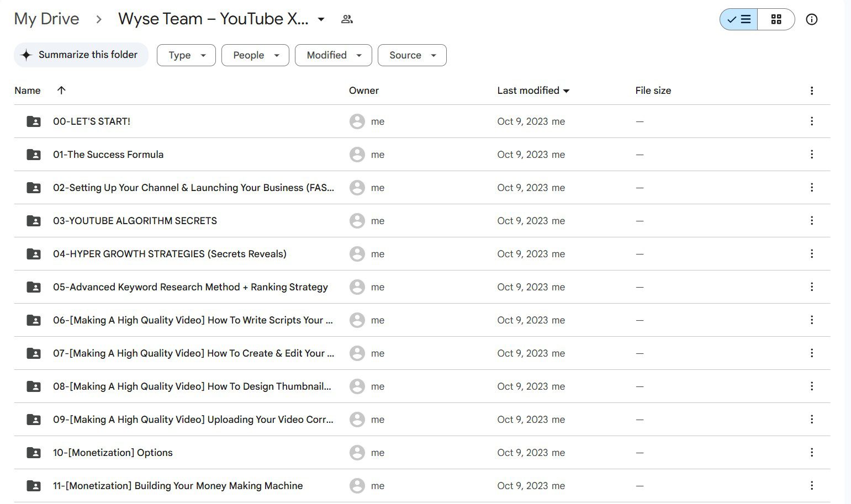851x504 pixels.
Task: Click the header three-dot sort options icon
Action: [x=811, y=91]
